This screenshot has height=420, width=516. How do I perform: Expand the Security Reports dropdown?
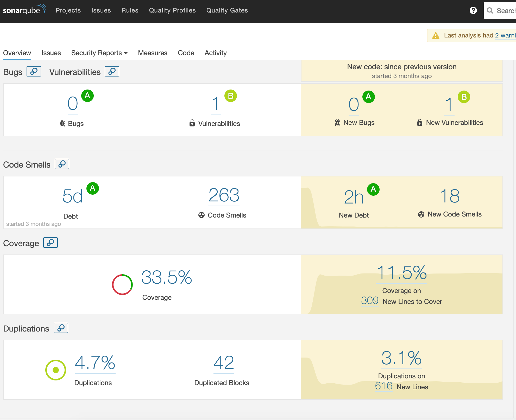pyautogui.click(x=99, y=53)
